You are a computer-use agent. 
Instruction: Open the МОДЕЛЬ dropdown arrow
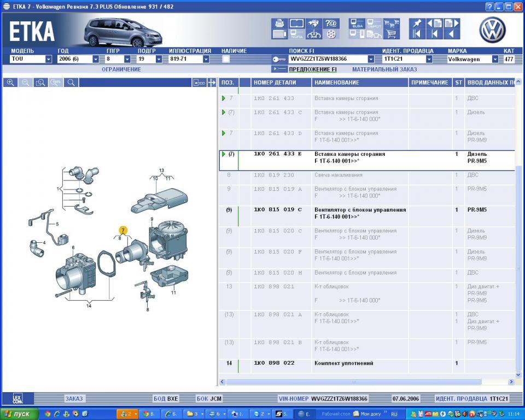[x=49, y=59]
